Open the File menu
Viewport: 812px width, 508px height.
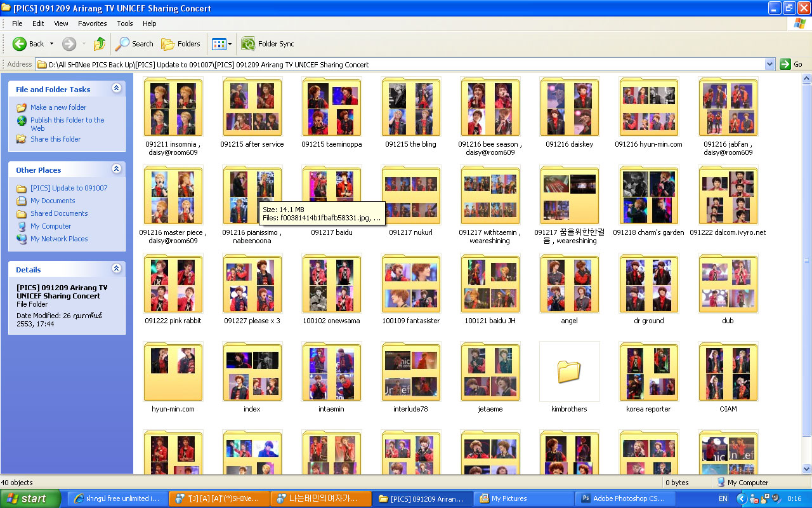pyautogui.click(x=17, y=23)
